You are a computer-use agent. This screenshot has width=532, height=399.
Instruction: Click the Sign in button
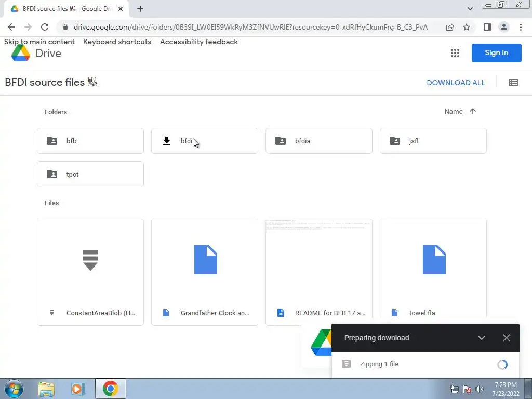coord(496,53)
